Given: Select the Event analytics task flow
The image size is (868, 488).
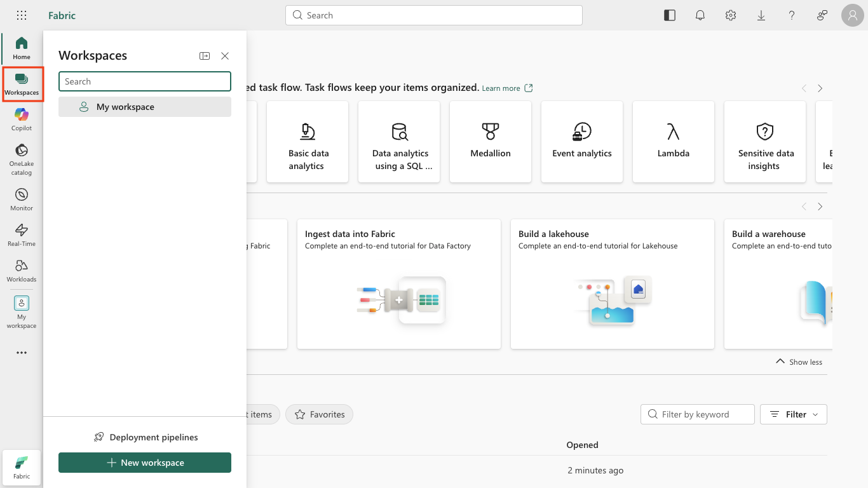Looking at the screenshot, I should [582, 142].
